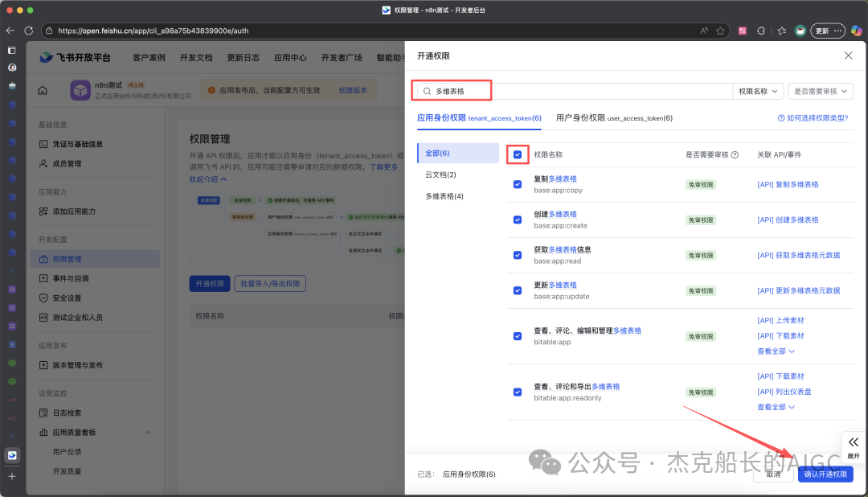Image resolution: width=868 pixels, height=497 pixels.
Task: Click the search magnifier icon in search box
Action: [x=427, y=91]
